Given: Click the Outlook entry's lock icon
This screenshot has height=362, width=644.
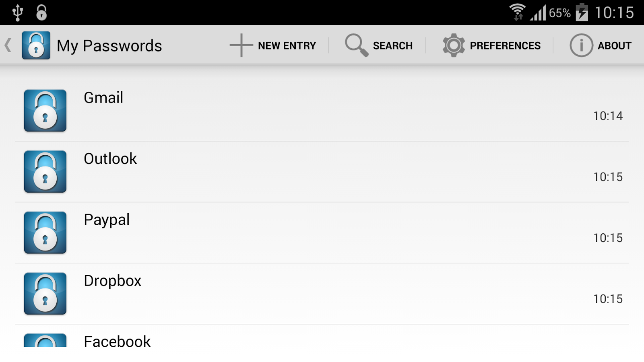Looking at the screenshot, I should click(45, 172).
